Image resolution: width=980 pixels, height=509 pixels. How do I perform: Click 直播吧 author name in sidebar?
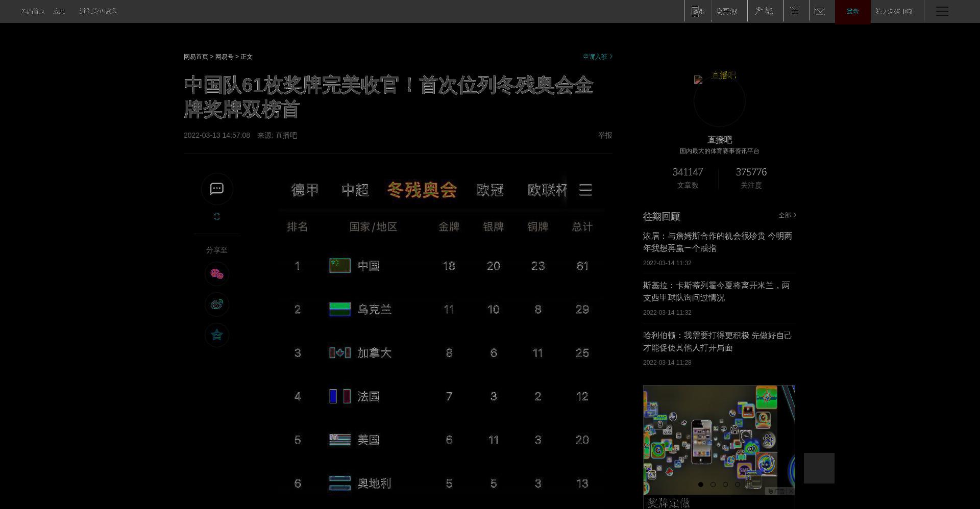[x=719, y=139]
